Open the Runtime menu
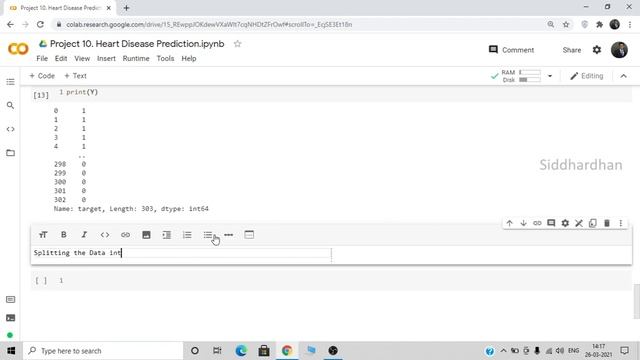Viewport: 640px width, 360px height. tap(136, 58)
